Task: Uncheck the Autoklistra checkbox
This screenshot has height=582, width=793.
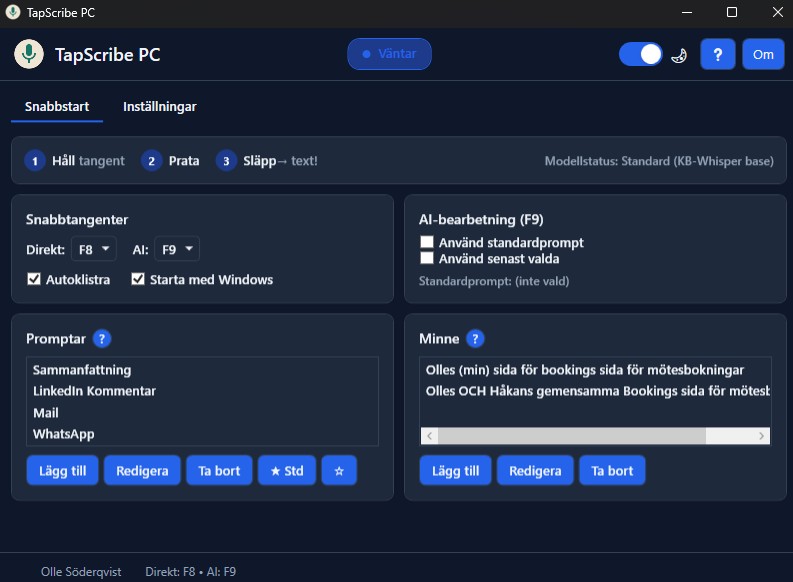Action: tap(33, 280)
